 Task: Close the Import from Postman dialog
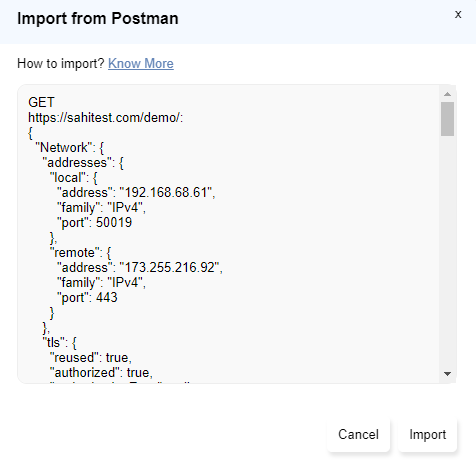pyautogui.click(x=458, y=15)
